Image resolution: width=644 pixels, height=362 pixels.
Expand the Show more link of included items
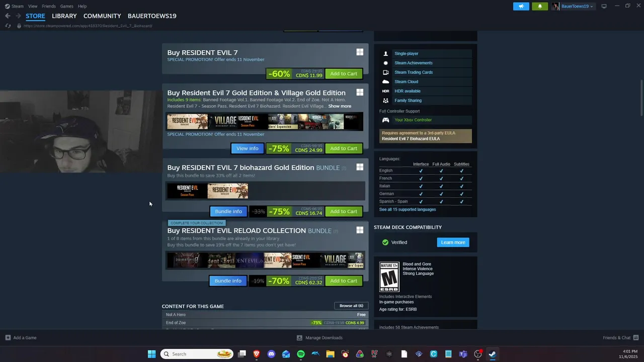tap(340, 106)
